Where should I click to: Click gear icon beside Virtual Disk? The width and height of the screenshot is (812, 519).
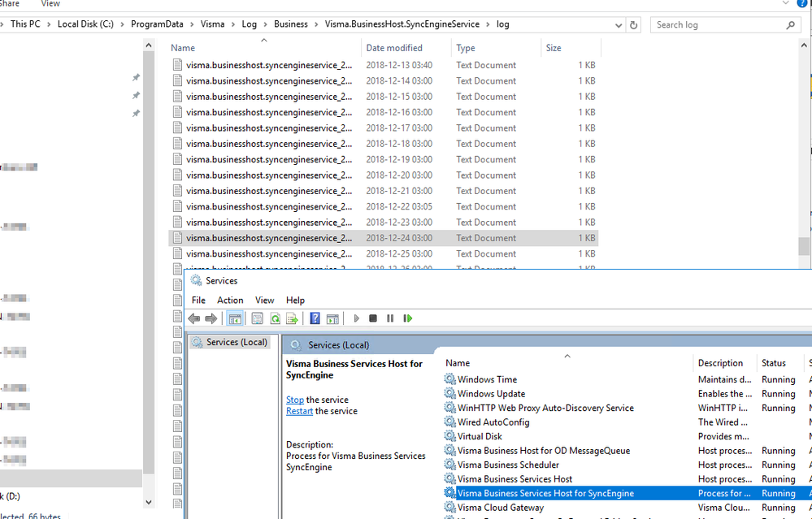pos(450,436)
